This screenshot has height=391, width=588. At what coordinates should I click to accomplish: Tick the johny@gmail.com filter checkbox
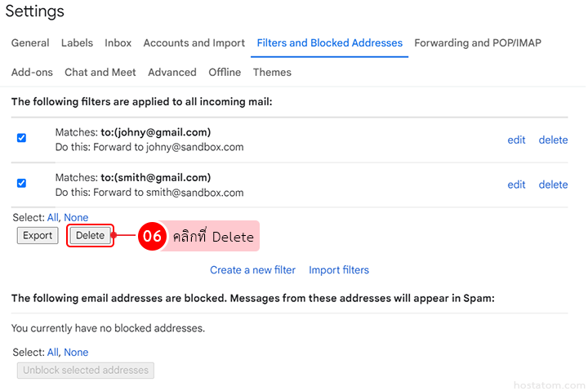(x=21, y=138)
